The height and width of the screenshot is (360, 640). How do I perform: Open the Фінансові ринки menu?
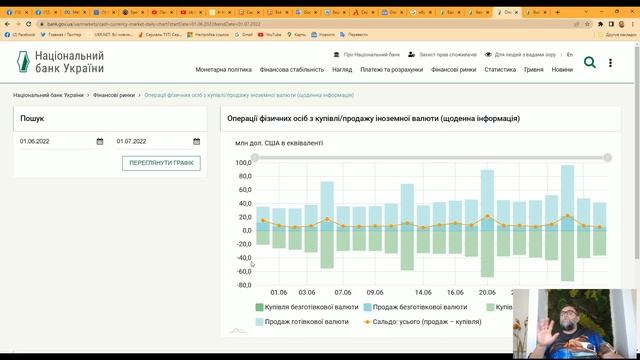click(453, 69)
